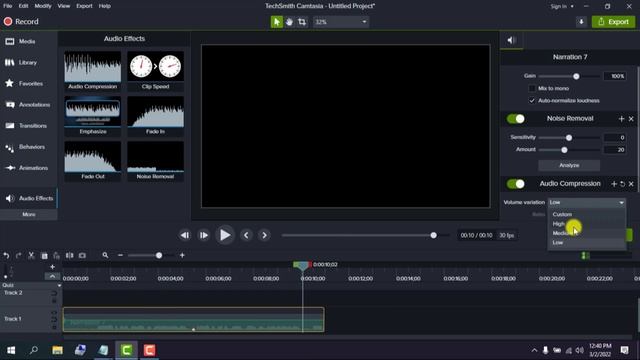Click the audio properties speaker tab

pyautogui.click(x=511, y=40)
